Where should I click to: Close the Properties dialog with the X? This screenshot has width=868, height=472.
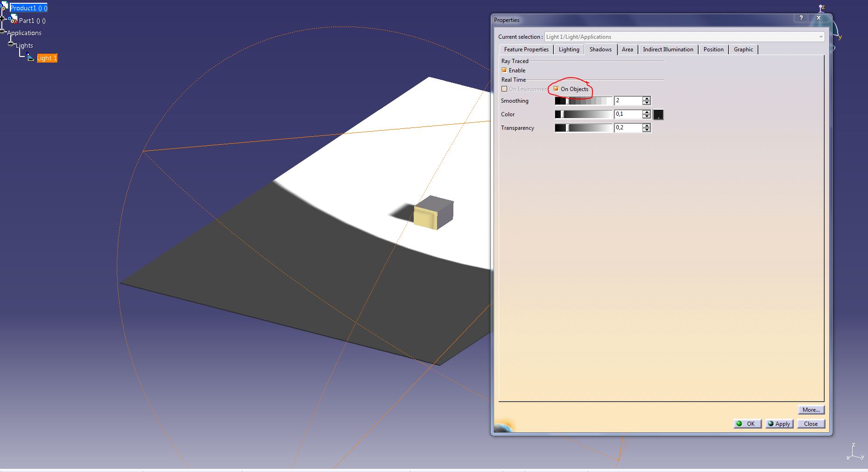819,18
